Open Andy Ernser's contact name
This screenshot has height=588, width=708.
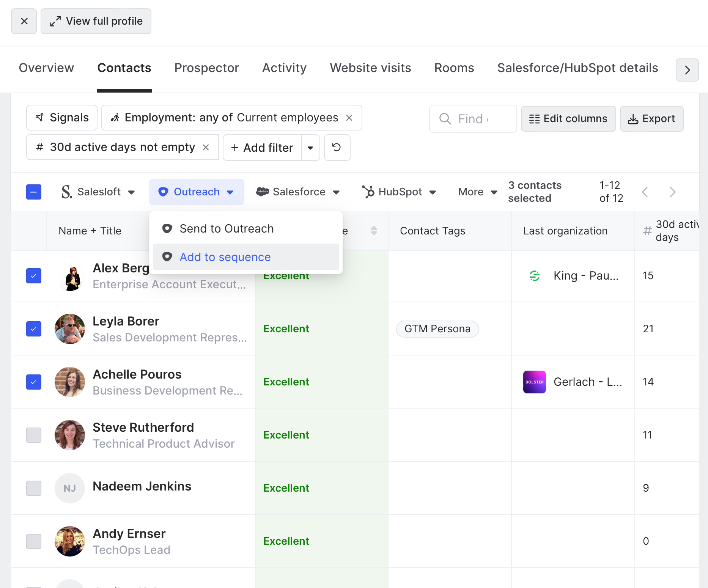click(129, 534)
